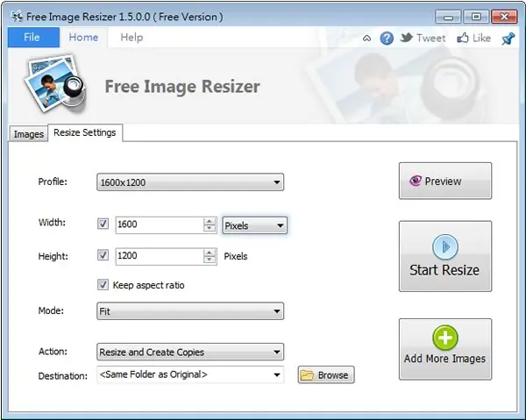Open the Action dropdown list
This screenshot has height=420, width=526.
[190, 352]
